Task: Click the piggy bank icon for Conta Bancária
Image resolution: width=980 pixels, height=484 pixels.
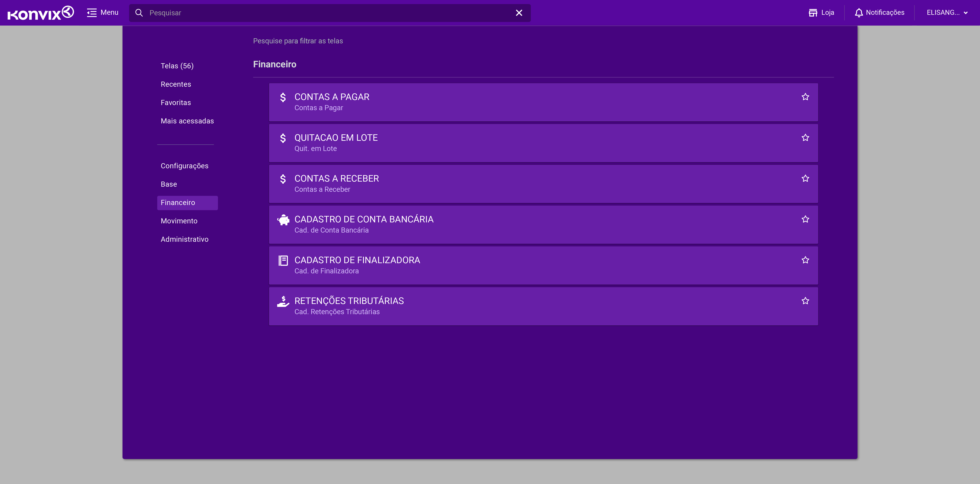Action: point(283,220)
